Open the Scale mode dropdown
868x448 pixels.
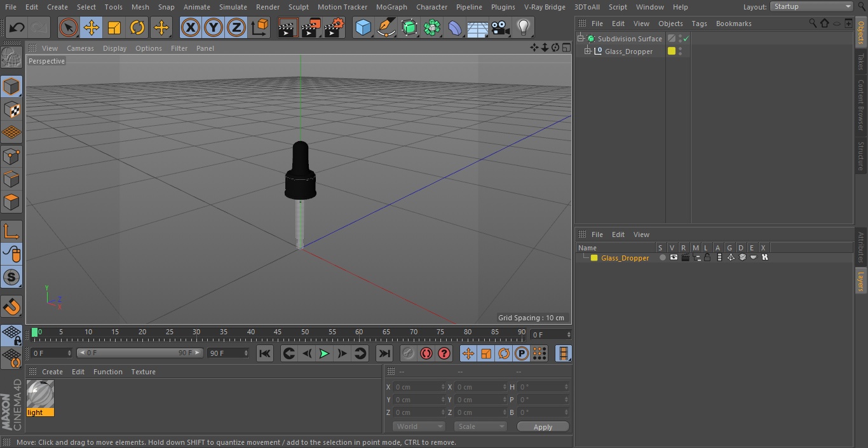[480, 426]
